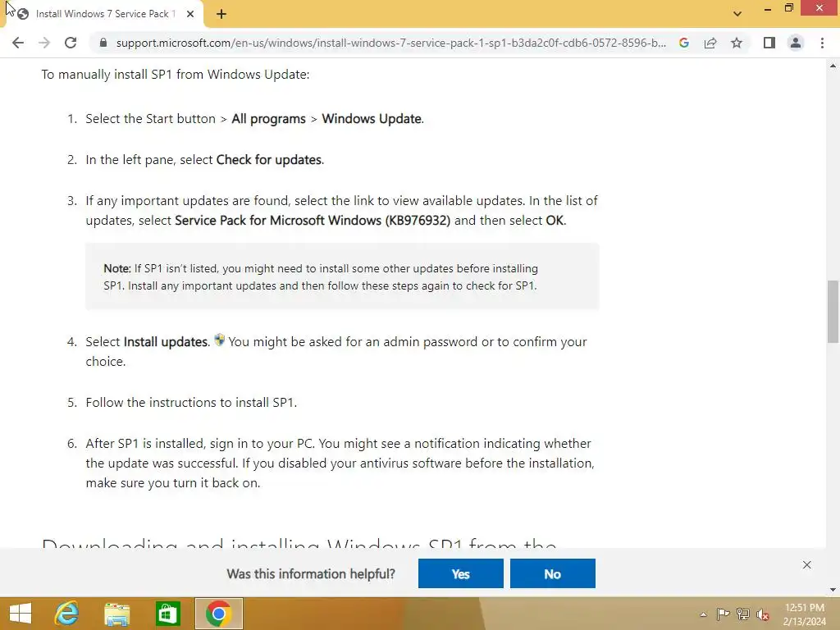Share this page icon

tap(710, 43)
